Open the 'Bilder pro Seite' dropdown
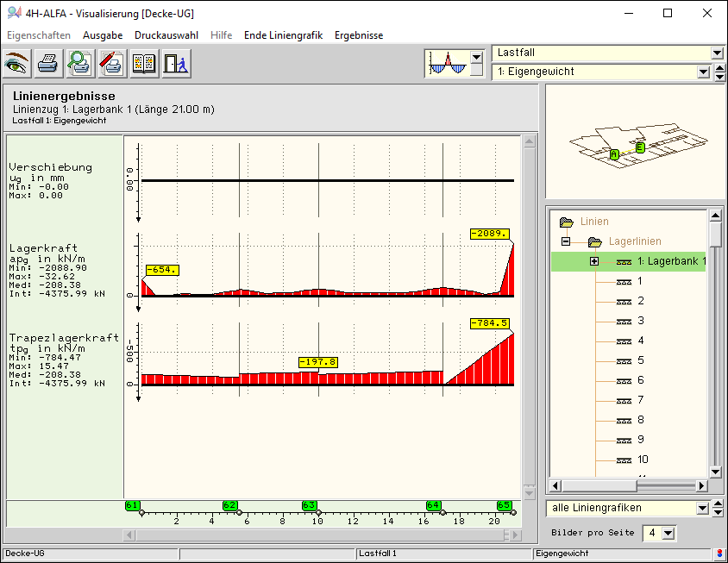This screenshot has height=563, width=728. [x=668, y=534]
